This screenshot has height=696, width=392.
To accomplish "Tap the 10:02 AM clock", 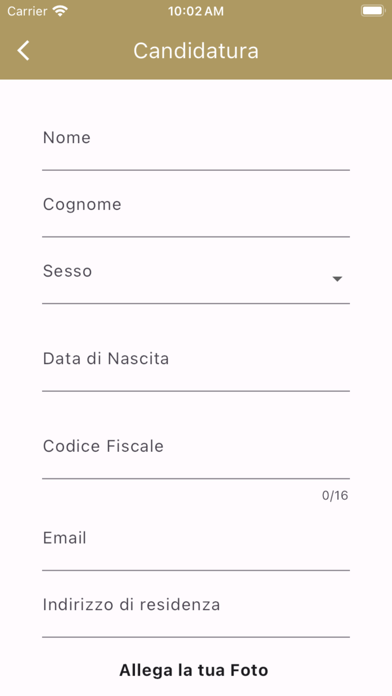I will point(196,11).
